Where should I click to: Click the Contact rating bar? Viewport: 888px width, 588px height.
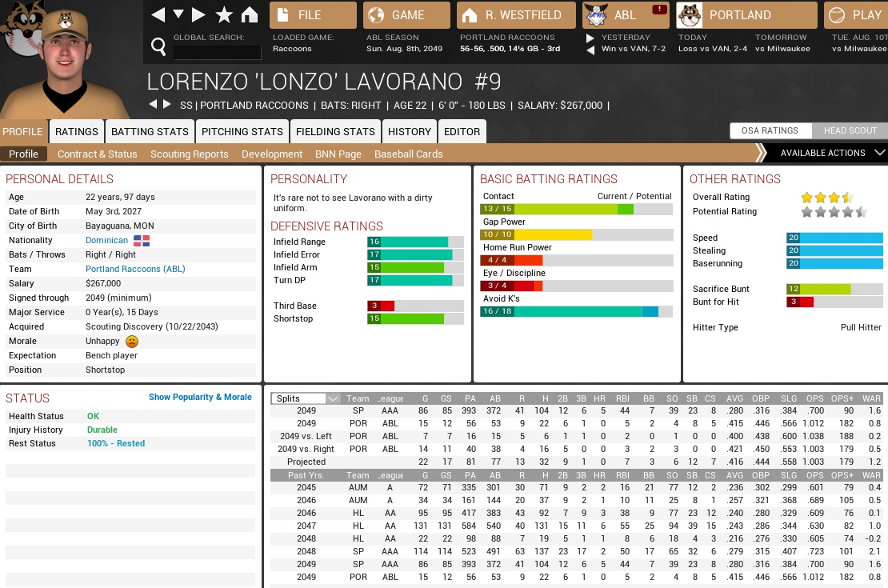tap(576, 209)
